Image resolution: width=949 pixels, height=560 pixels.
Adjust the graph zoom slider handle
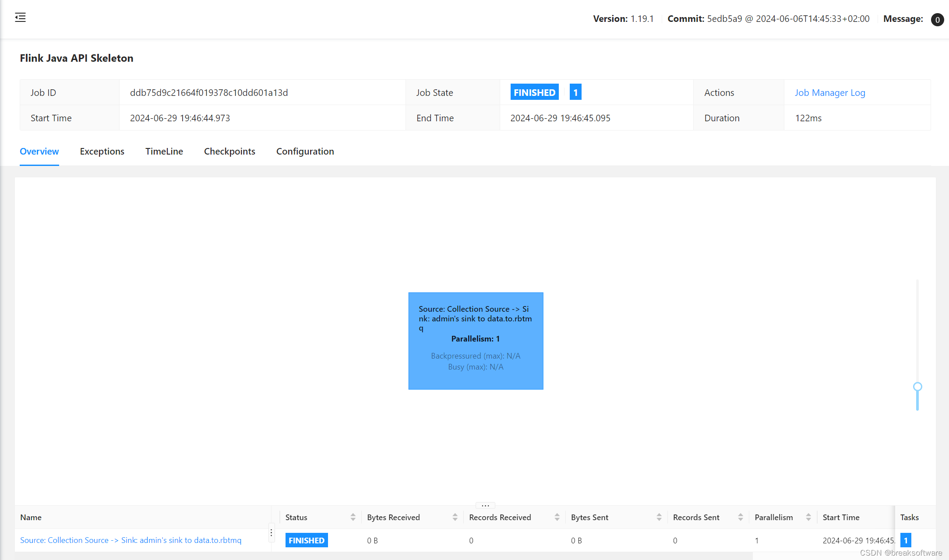917,387
